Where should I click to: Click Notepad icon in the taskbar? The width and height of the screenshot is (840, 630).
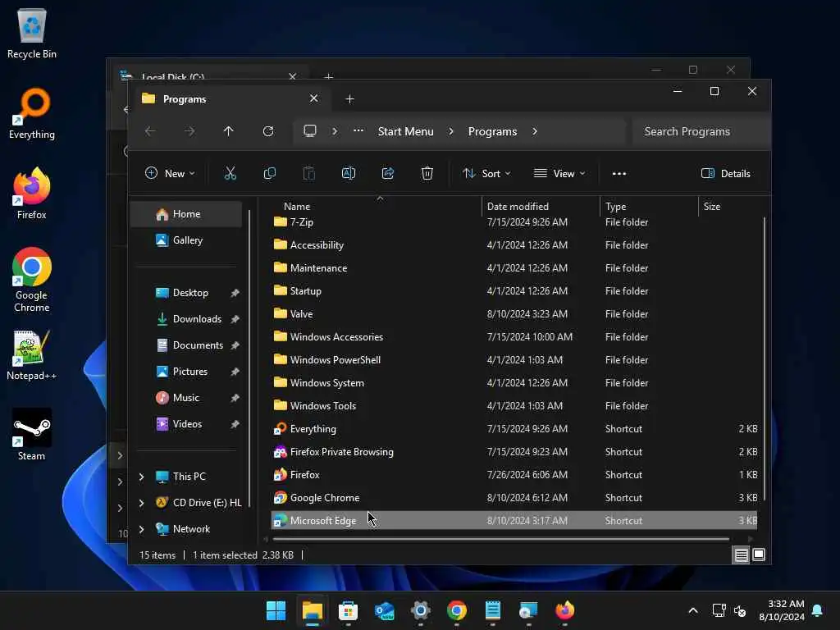[493, 610]
